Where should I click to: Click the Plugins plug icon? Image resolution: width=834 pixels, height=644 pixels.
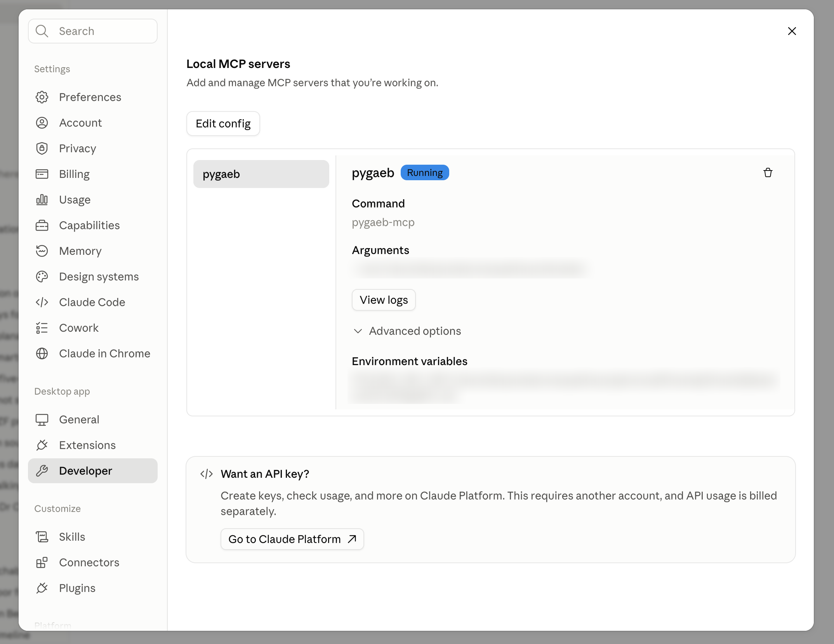(42, 588)
